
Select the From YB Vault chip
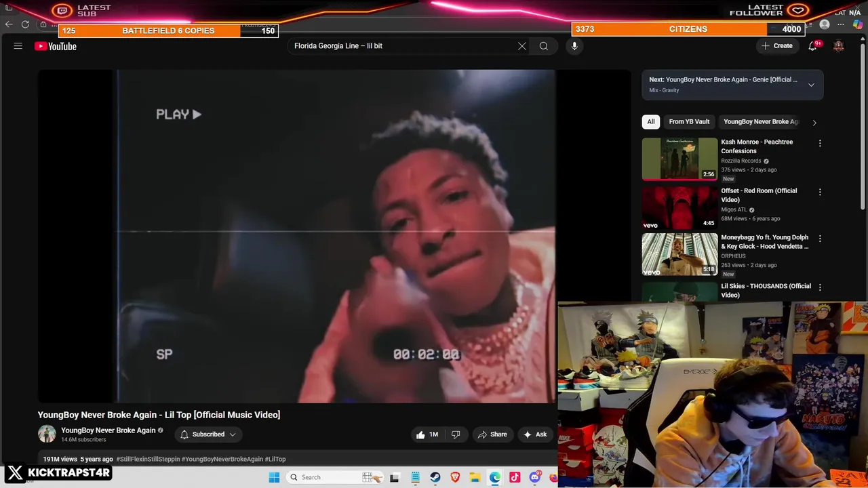coord(689,122)
